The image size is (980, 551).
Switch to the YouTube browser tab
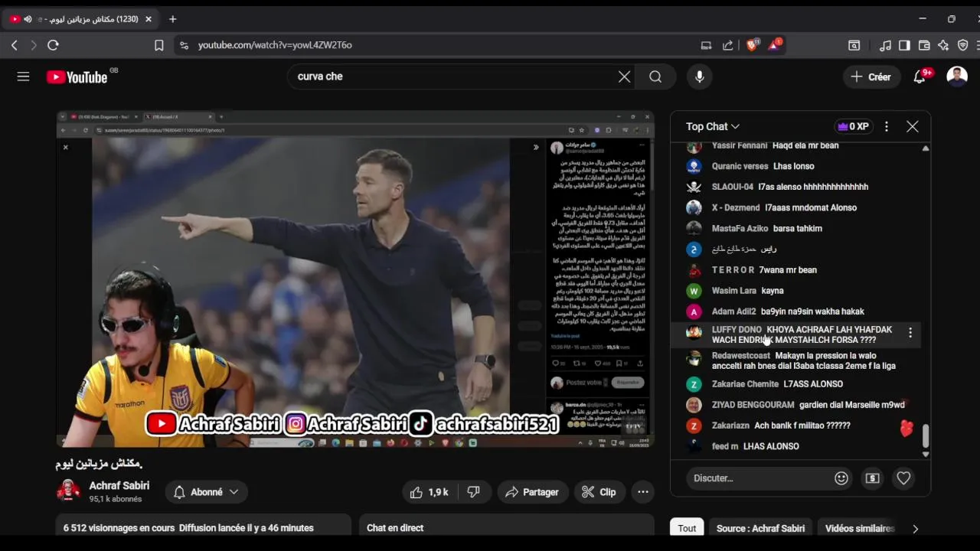tap(81, 19)
